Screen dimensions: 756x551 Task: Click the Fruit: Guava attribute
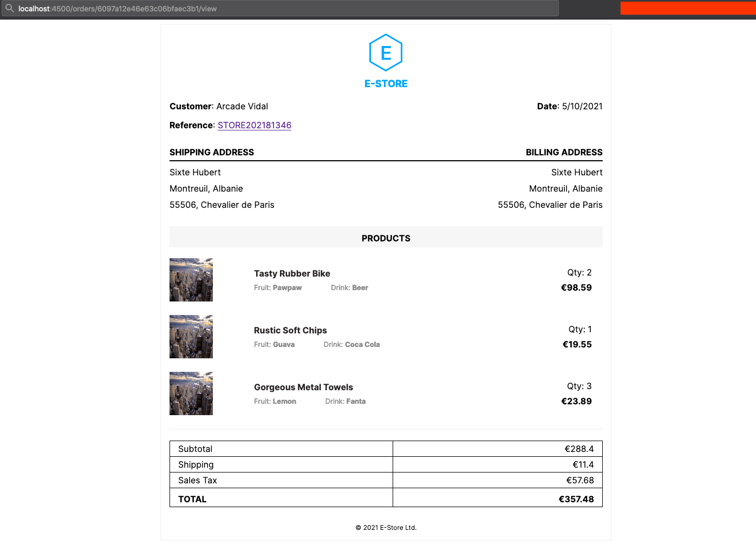tap(274, 344)
